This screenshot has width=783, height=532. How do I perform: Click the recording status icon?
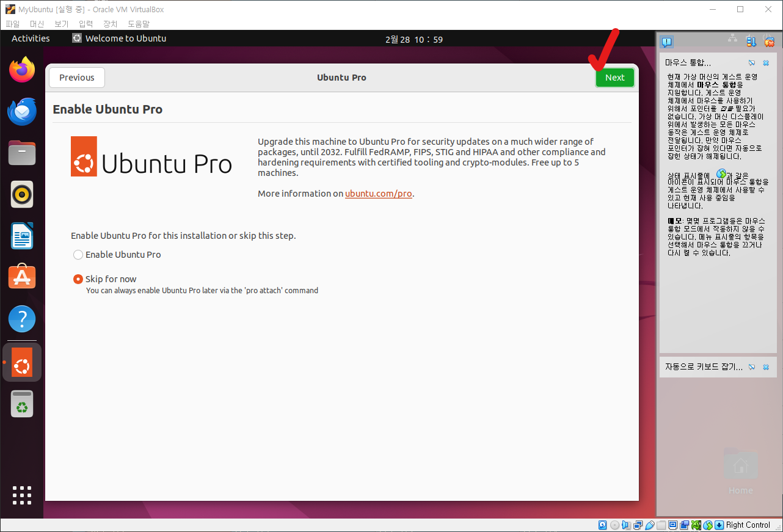click(x=685, y=525)
